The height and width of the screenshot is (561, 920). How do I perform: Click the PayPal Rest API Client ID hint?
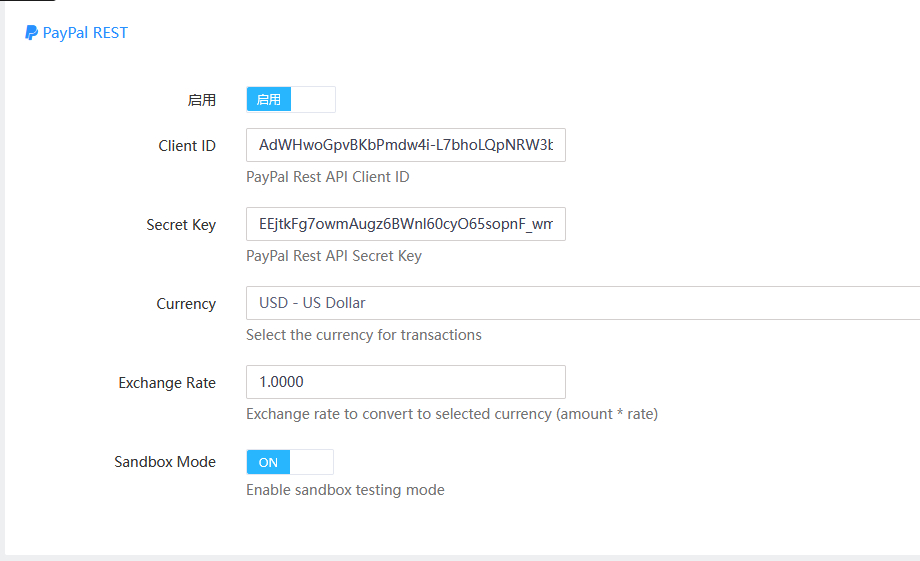[327, 177]
